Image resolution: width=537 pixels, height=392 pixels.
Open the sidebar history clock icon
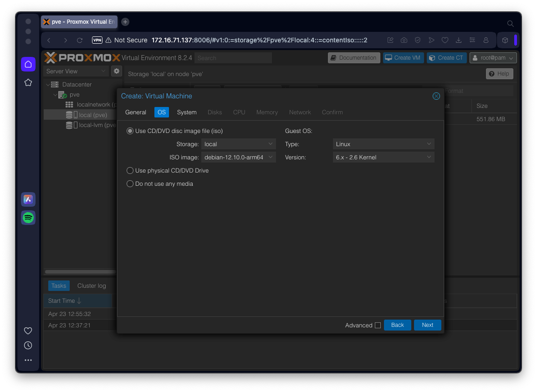click(28, 346)
